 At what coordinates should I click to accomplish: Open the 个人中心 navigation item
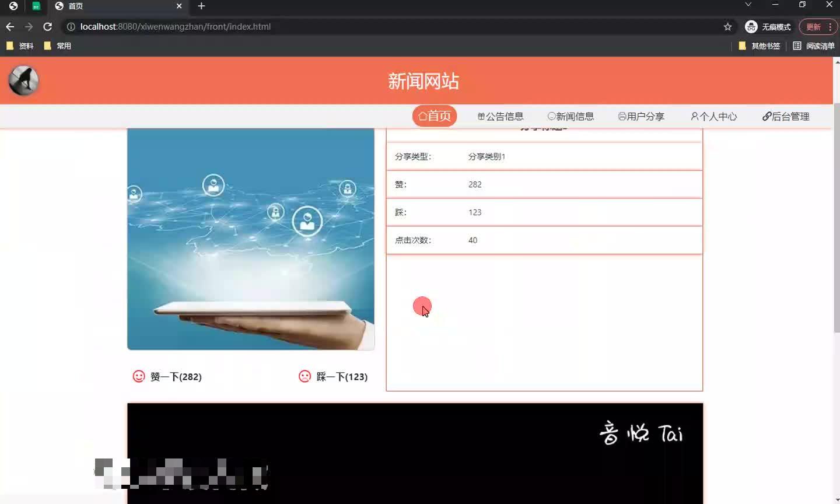click(714, 116)
